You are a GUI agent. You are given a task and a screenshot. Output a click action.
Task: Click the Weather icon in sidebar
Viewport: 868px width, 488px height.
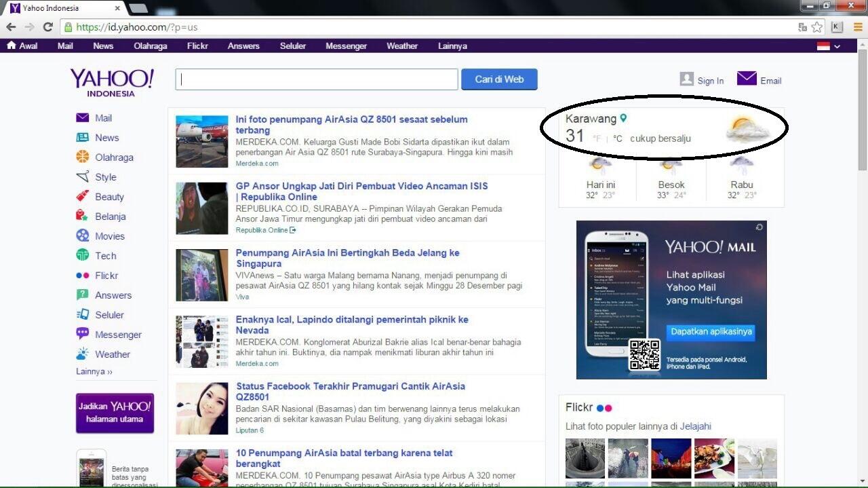(x=83, y=354)
